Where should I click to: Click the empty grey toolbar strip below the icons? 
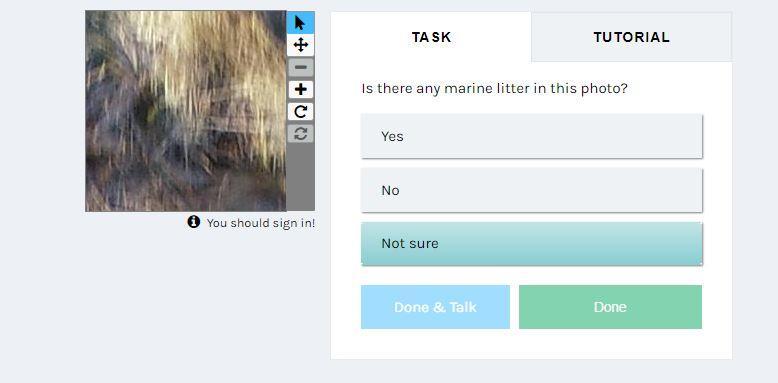[x=300, y=178]
